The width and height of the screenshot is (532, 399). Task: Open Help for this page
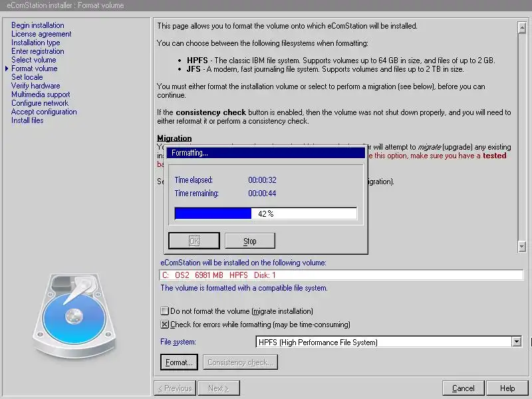tap(507, 388)
